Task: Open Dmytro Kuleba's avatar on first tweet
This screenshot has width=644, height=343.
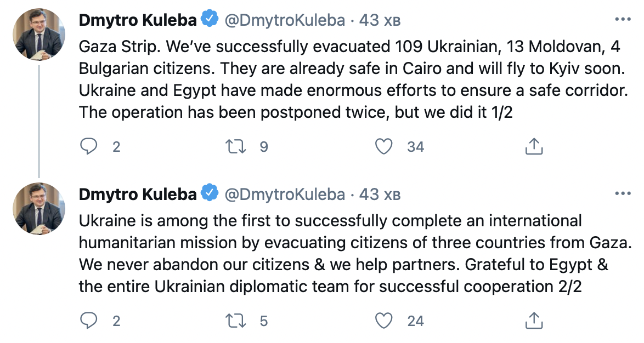Action: point(38,35)
